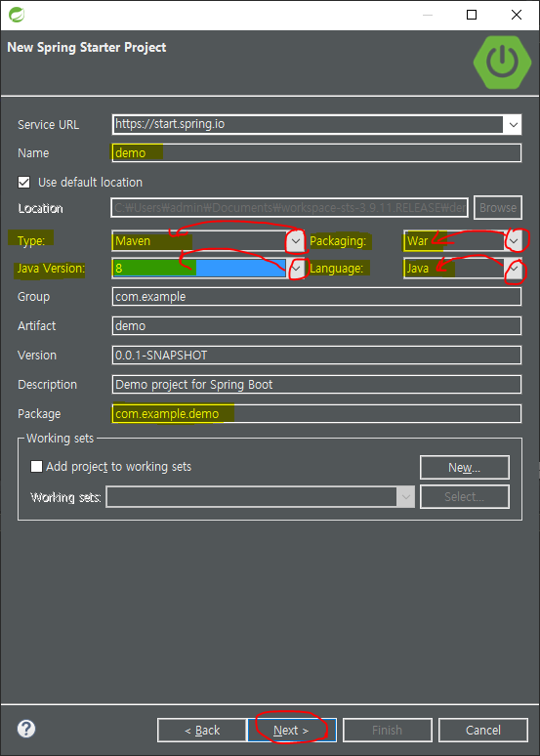The height and width of the screenshot is (756, 540).
Task: Click the Packaging label
Action: (338, 240)
